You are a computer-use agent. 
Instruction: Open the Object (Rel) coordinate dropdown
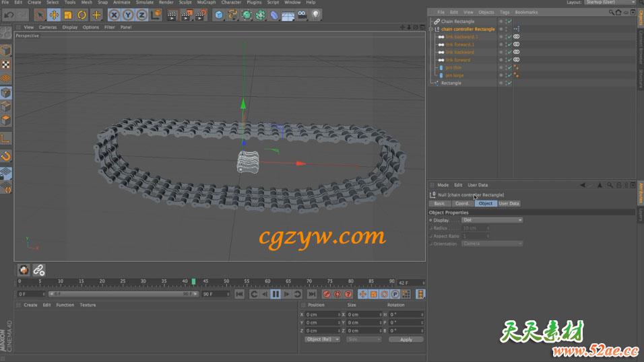click(322, 339)
